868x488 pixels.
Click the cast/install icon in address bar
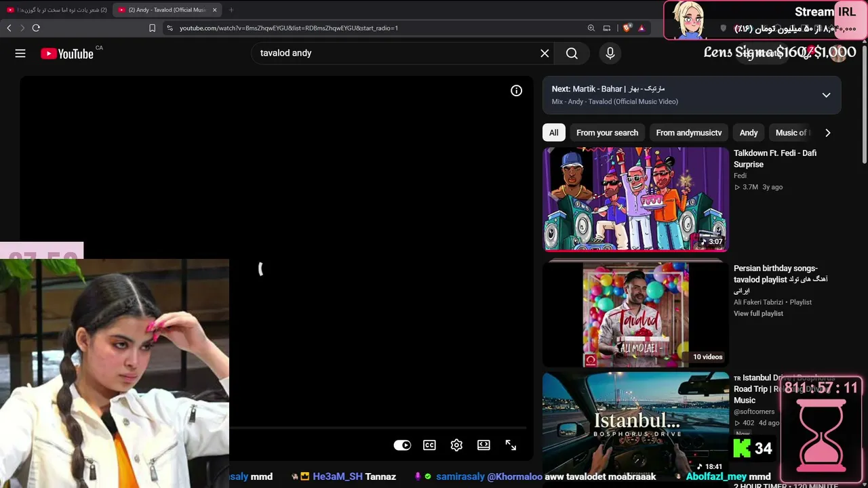pyautogui.click(x=607, y=28)
